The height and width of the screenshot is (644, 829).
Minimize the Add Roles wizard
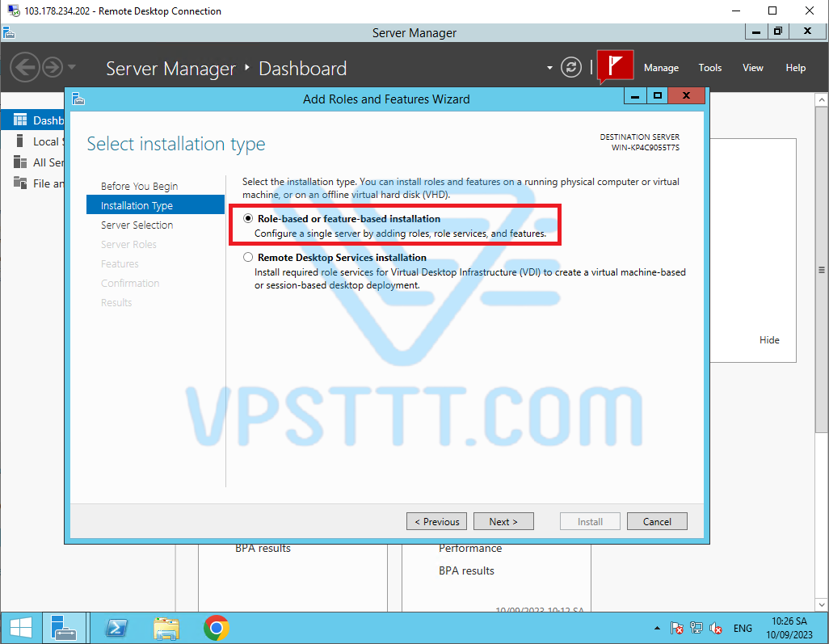635,95
